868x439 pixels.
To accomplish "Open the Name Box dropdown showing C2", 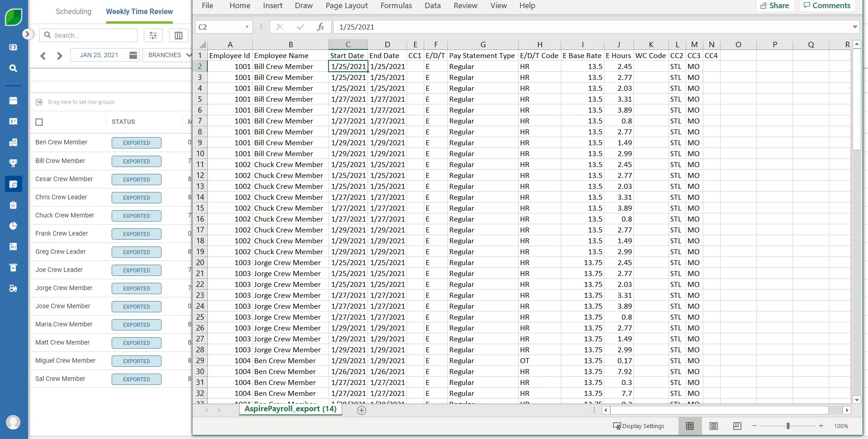I will click(246, 27).
